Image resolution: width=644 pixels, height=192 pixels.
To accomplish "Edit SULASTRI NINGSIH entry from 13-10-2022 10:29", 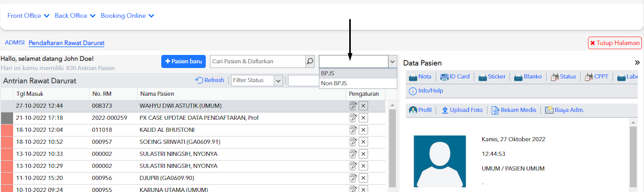I will click(x=353, y=166).
